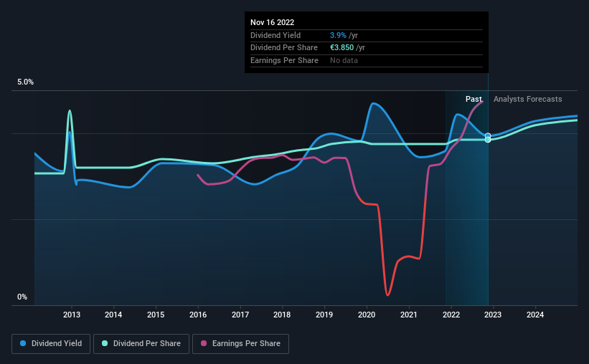
Task: Toggle the Earnings Per Share legend button
Action: tap(241, 344)
